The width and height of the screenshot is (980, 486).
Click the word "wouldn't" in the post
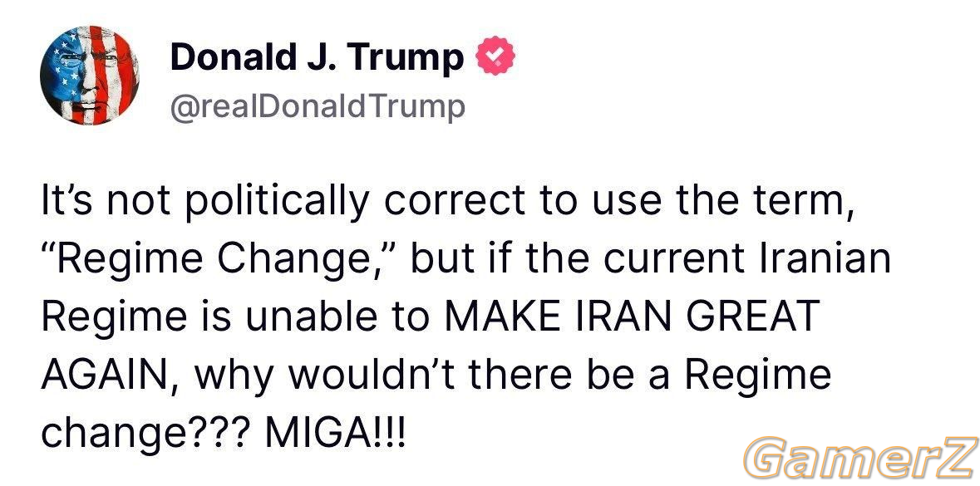(x=369, y=375)
